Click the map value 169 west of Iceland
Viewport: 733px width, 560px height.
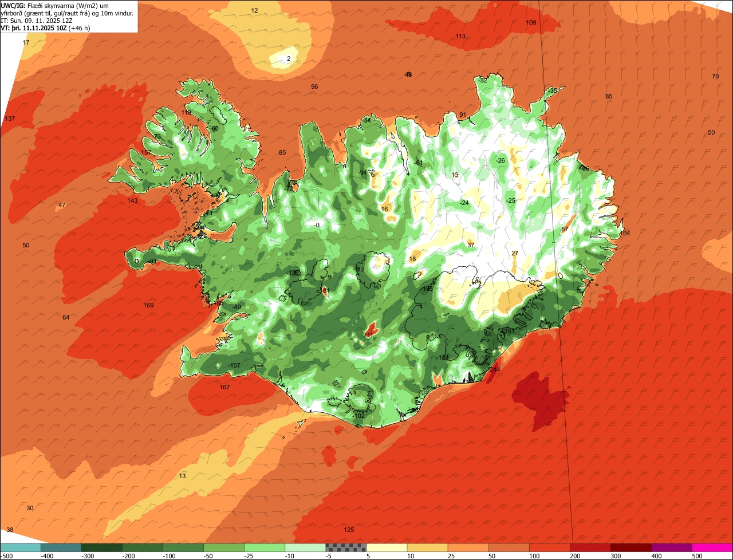148,305
